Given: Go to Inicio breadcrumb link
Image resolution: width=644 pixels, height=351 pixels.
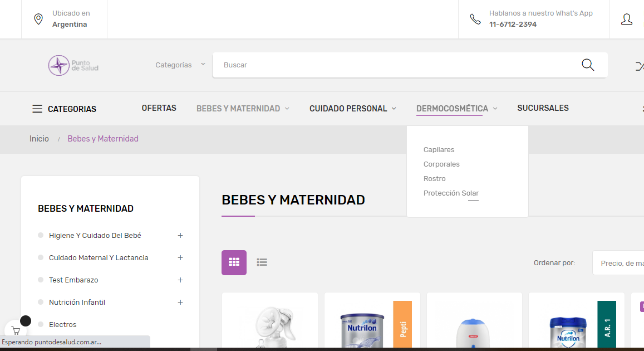Looking at the screenshot, I should (x=39, y=139).
